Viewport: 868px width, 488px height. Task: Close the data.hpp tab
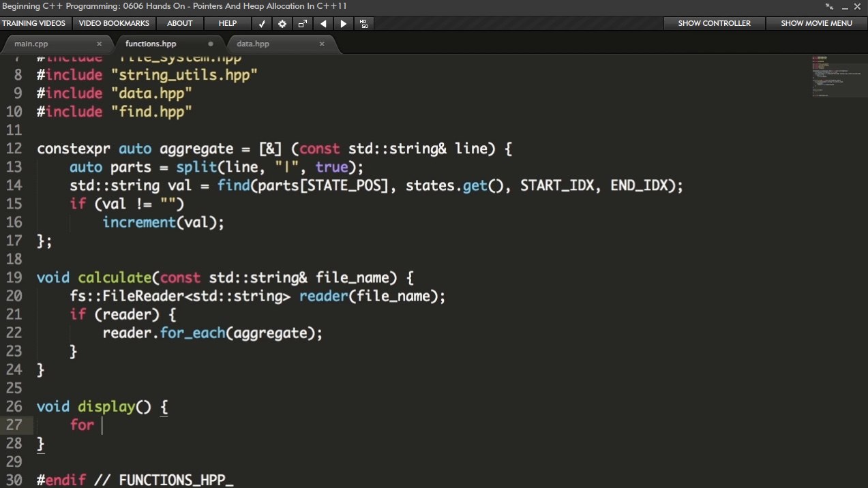click(322, 44)
